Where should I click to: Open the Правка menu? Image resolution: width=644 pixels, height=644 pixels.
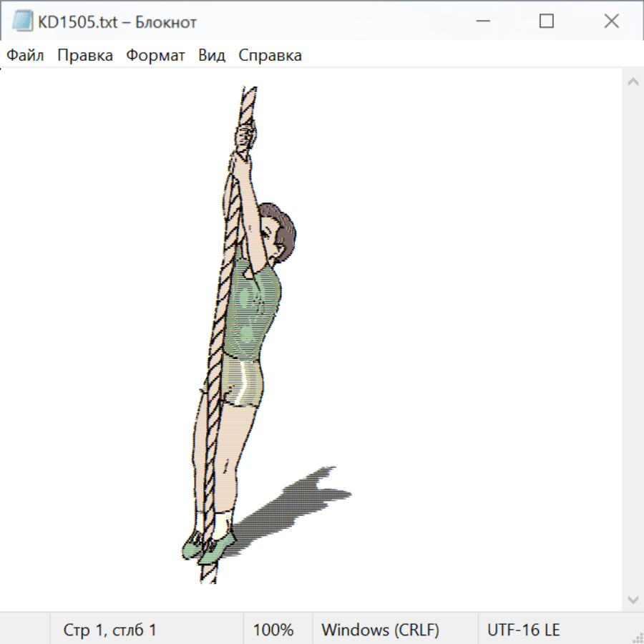coord(85,56)
